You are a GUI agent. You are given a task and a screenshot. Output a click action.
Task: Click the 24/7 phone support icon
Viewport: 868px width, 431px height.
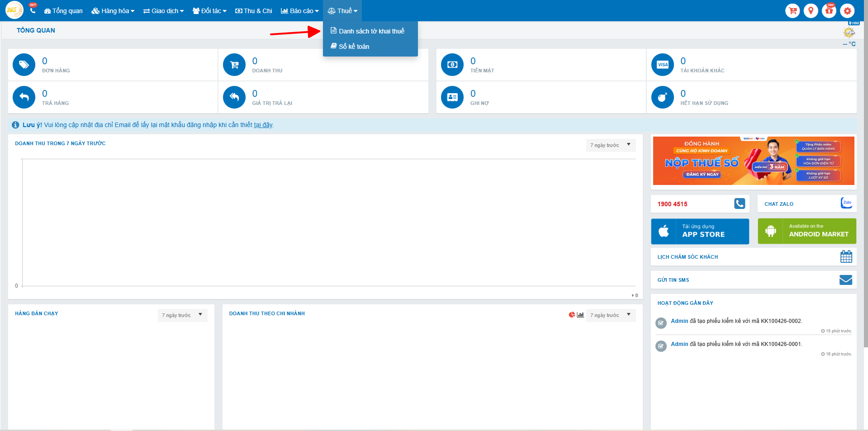[x=33, y=10]
